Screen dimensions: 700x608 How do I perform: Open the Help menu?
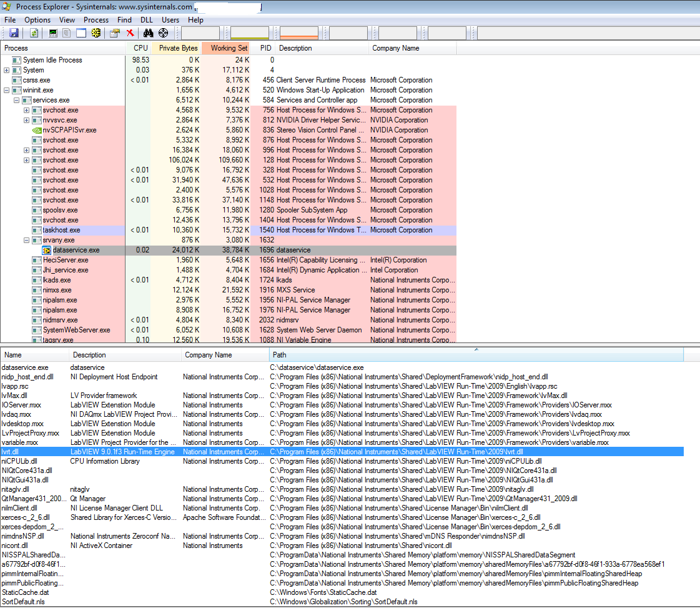[195, 20]
